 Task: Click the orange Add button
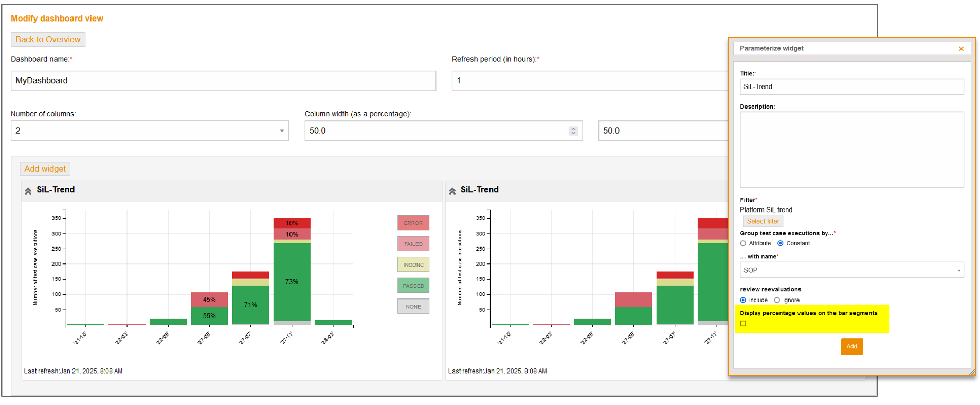click(x=851, y=346)
